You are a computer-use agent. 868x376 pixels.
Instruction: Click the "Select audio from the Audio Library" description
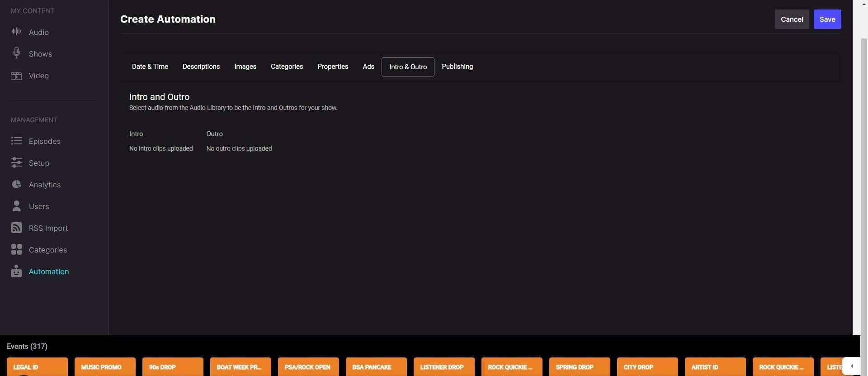click(x=233, y=108)
